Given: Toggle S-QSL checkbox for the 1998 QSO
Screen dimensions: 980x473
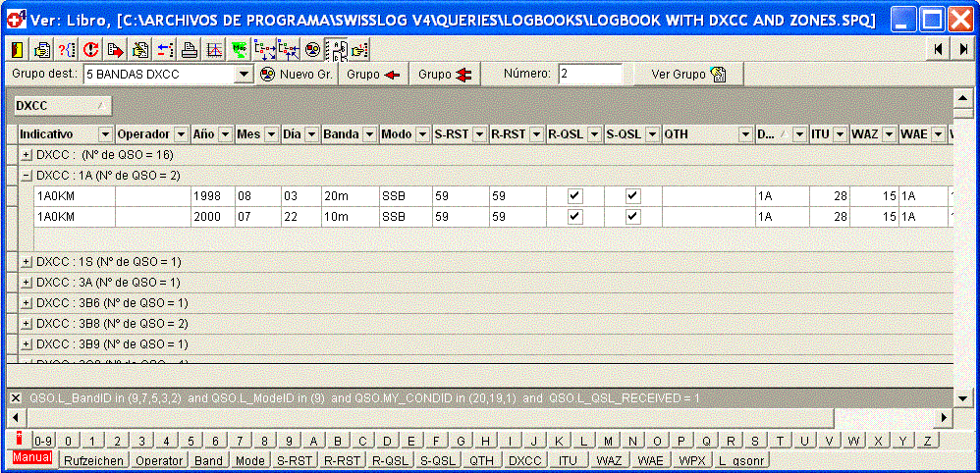Looking at the screenshot, I should (x=633, y=196).
